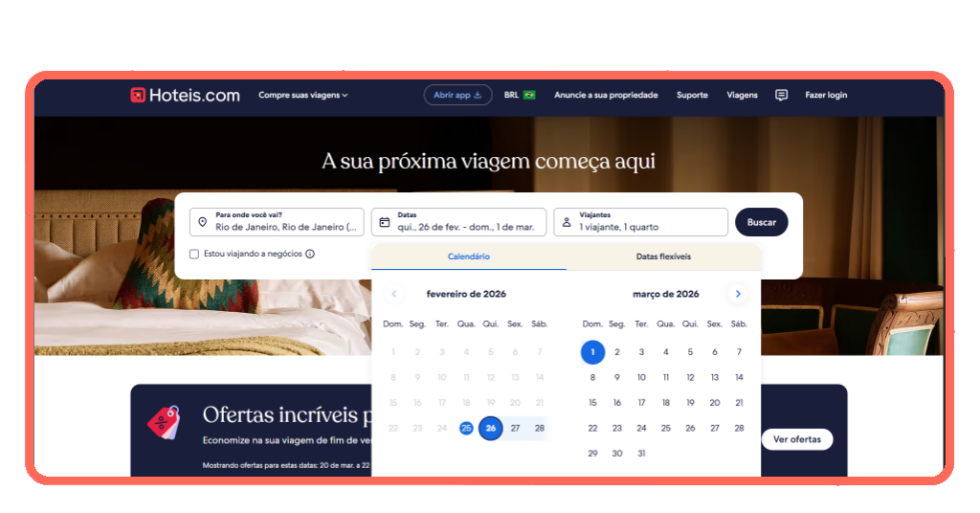Open Suporte in the header

tap(693, 95)
